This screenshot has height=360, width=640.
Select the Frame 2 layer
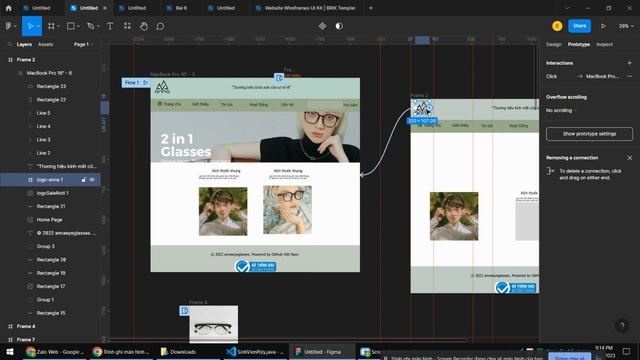[x=26, y=60]
